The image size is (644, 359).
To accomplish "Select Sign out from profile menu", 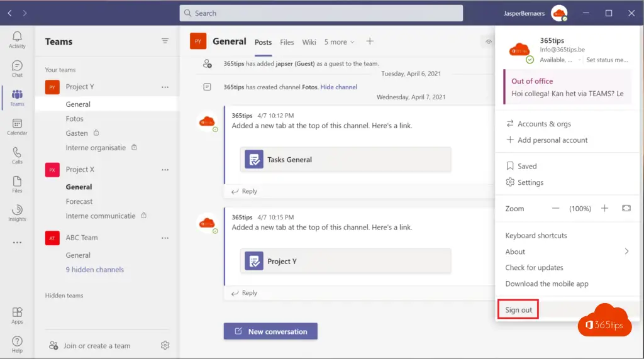I will (519, 310).
